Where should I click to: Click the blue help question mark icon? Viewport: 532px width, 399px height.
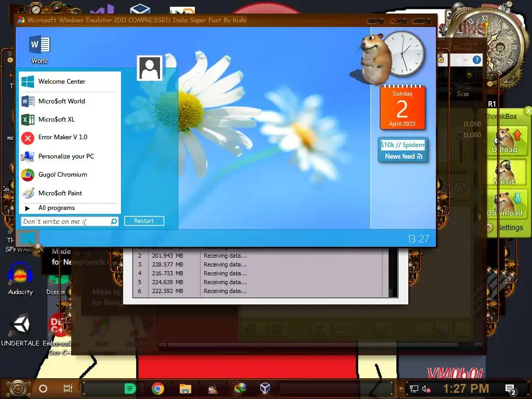(477, 60)
